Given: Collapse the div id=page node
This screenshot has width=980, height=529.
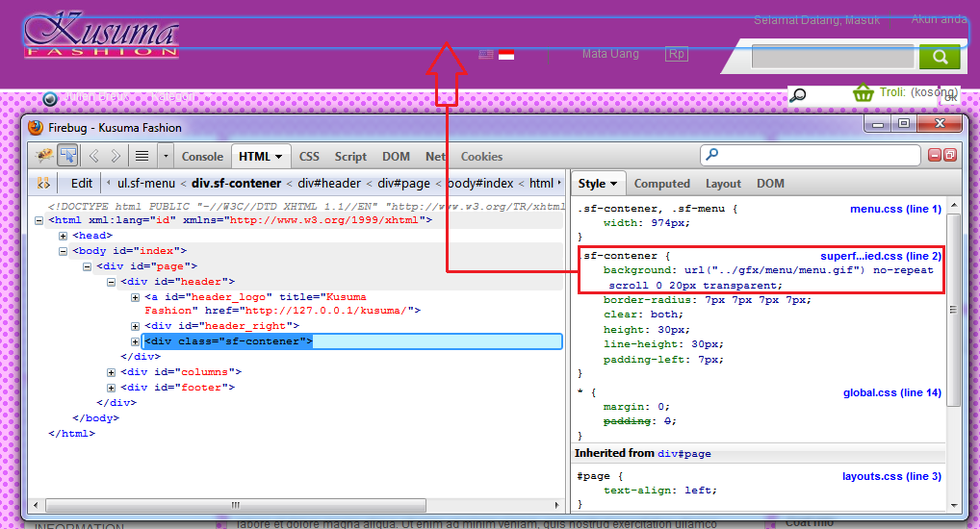Looking at the screenshot, I should [87, 266].
